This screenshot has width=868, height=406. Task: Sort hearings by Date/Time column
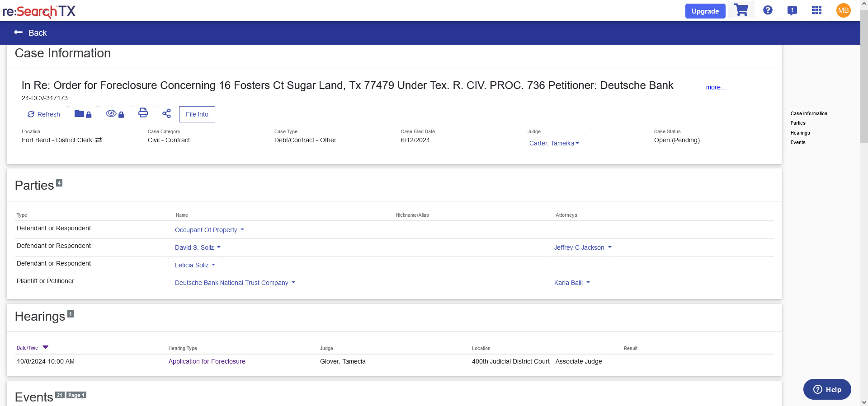tap(33, 348)
